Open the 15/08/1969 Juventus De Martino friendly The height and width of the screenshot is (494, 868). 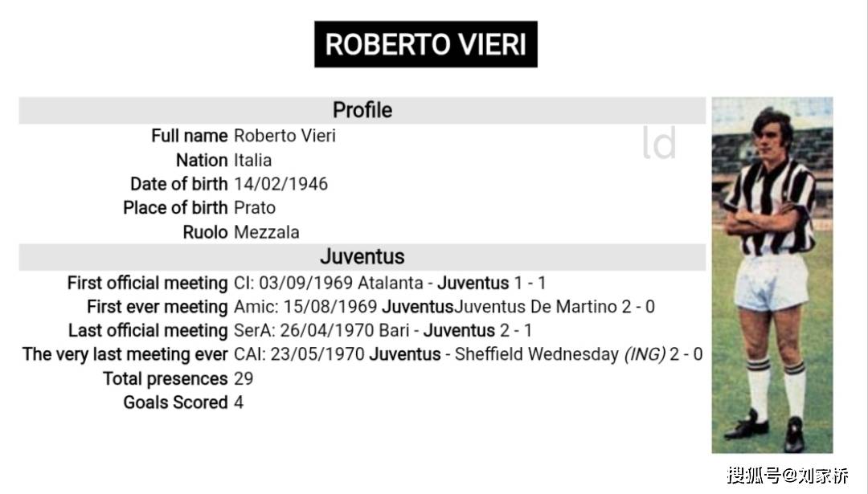tap(444, 307)
